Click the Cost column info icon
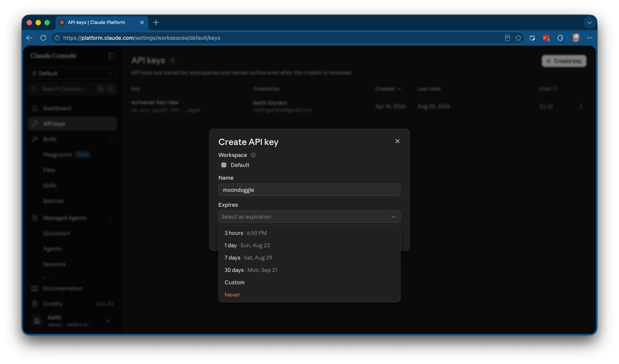 point(555,89)
